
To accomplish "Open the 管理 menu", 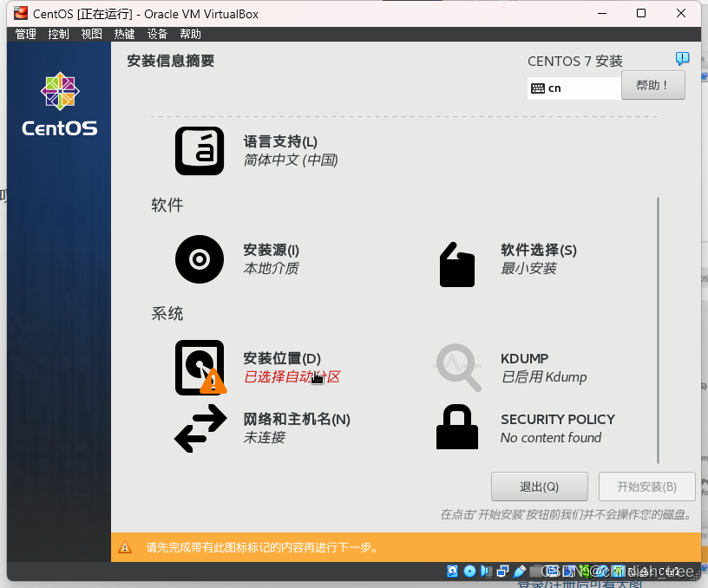I will (x=25, y=35).
